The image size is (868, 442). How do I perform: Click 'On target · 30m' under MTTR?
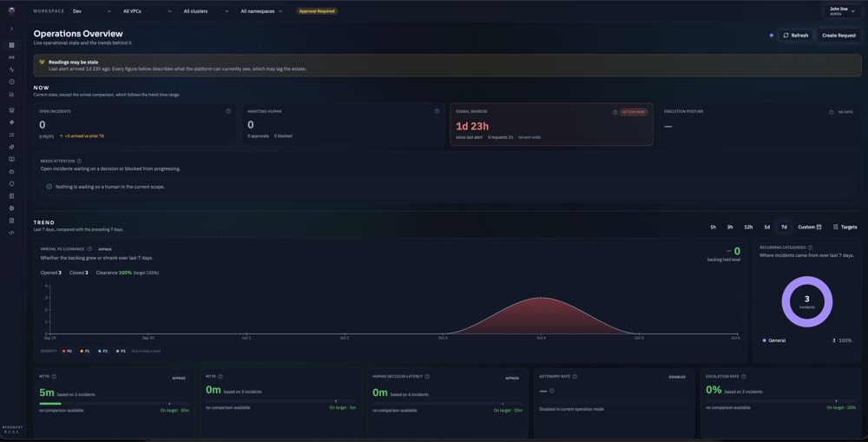(174, 411)
